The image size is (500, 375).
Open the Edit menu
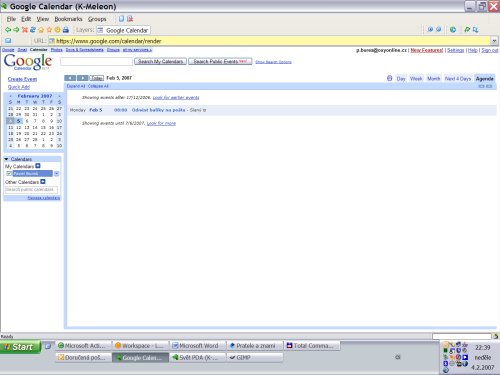26,19
